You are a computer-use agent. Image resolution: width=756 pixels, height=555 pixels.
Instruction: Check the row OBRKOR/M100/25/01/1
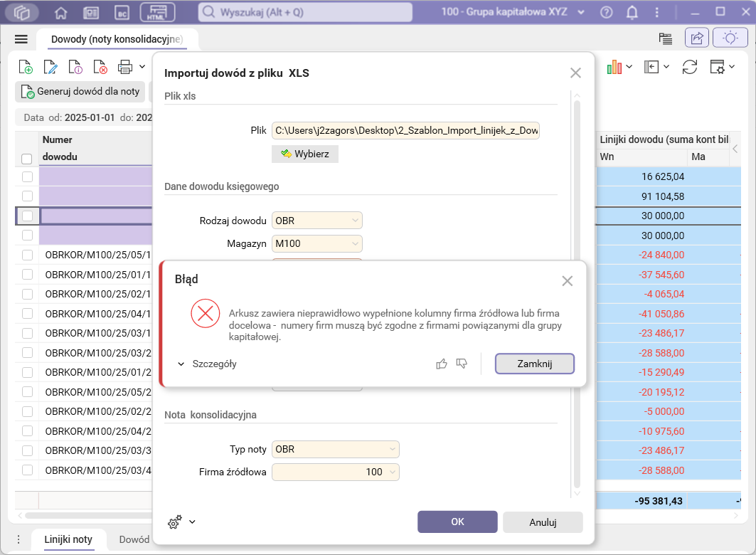click(x=28, y=275)
